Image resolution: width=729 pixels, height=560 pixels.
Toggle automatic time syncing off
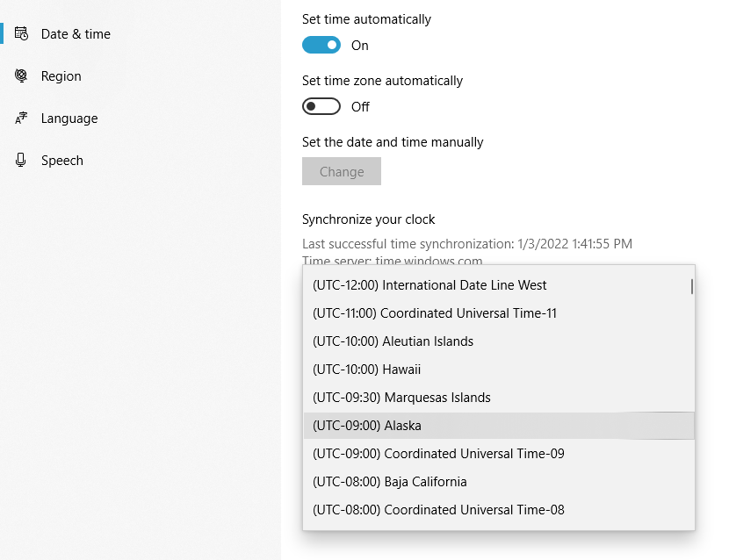point(321,45)
